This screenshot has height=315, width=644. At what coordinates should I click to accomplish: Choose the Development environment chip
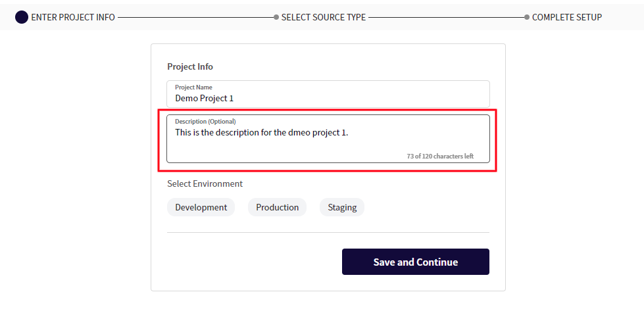[x=201, y=207]
